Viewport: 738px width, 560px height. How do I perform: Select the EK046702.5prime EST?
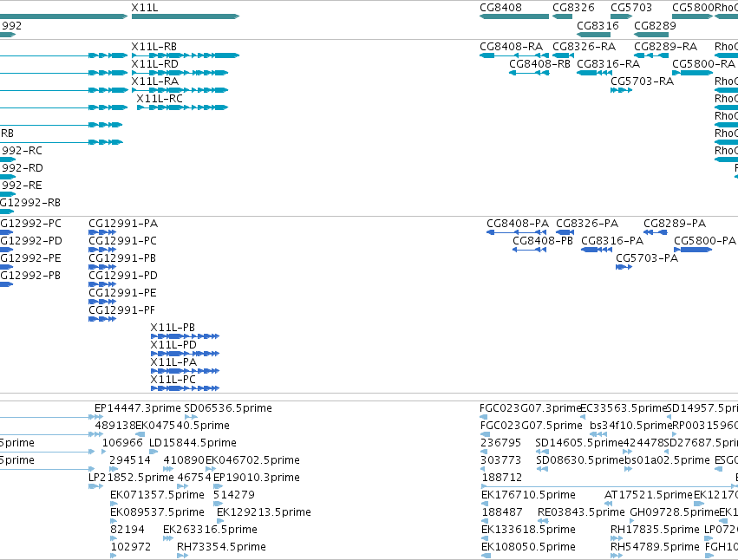point(211,469)
